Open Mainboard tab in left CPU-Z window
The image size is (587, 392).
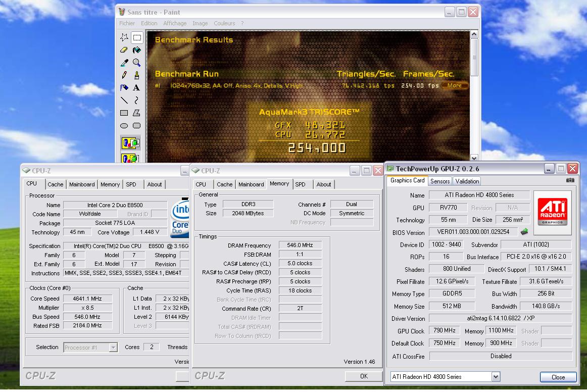click(82, 184)
